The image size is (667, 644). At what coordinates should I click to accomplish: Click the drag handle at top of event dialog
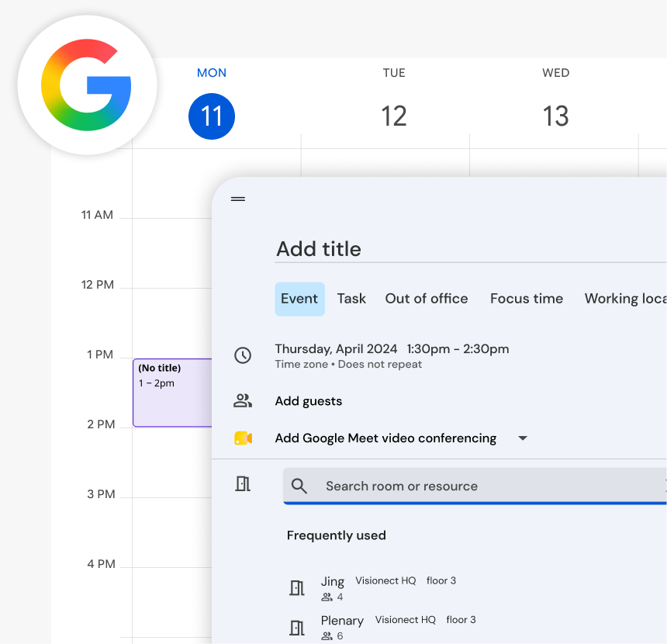[238, 199]
